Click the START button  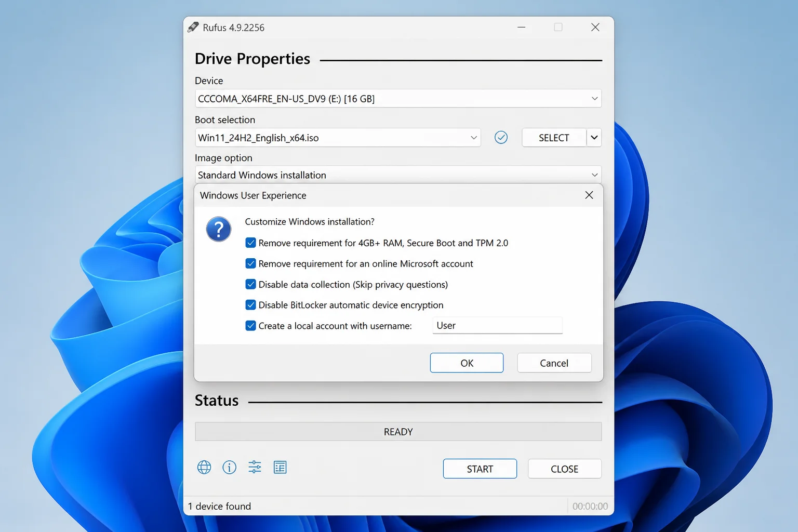(480, 469)
